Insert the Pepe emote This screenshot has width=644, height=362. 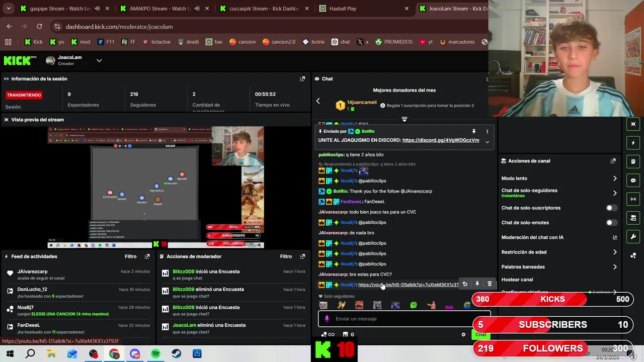467,305
